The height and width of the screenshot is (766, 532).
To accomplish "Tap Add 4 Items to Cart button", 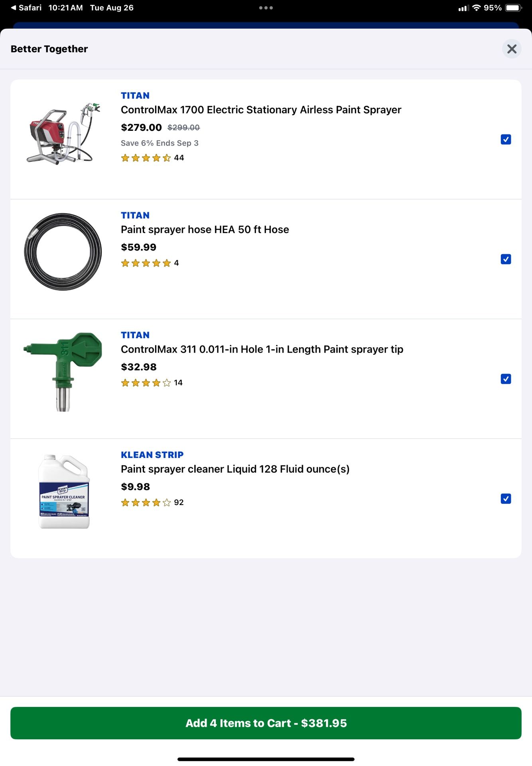I will click(266, 723).
